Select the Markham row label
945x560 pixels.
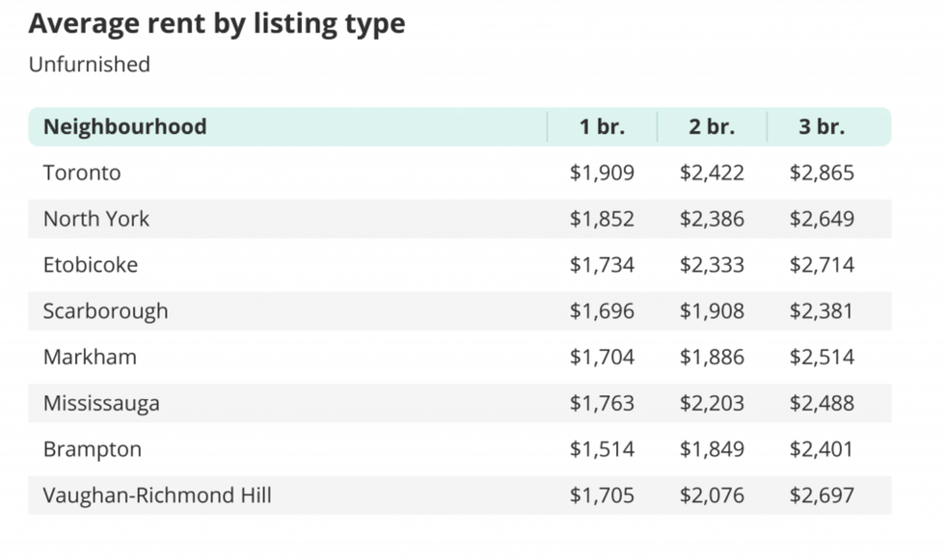point(90,357)
